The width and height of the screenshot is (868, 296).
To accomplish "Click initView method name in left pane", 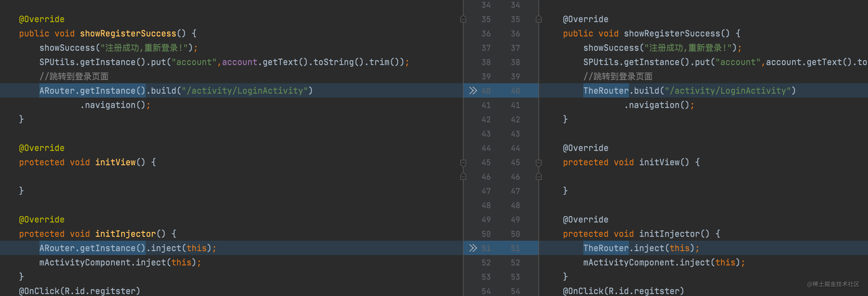I will click(x=115, y=162).
